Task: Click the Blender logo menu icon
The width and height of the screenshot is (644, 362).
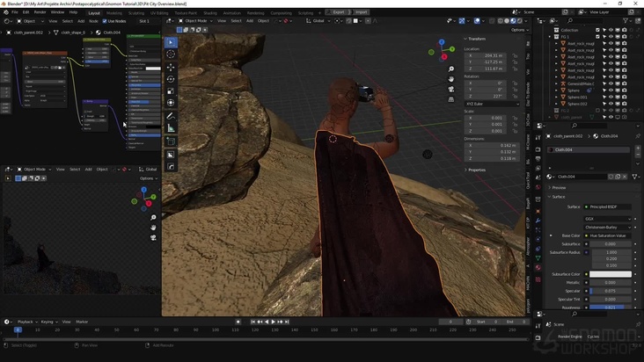Action: pos(6,12)
